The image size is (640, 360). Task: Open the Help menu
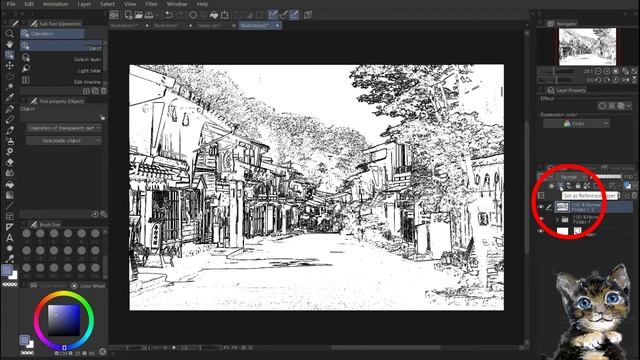tap(202, 4)
